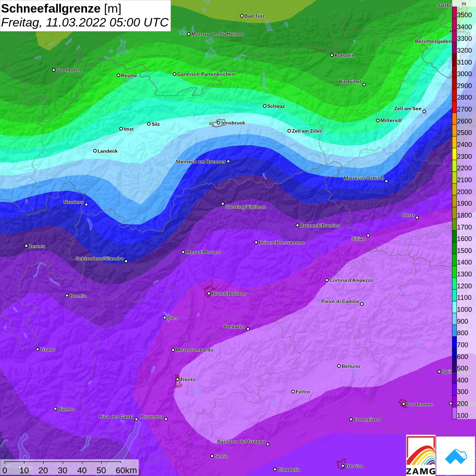This screenshot has height=476, width=476.
Task: Select the 1400 m green legend swatch
Action: 454,260
